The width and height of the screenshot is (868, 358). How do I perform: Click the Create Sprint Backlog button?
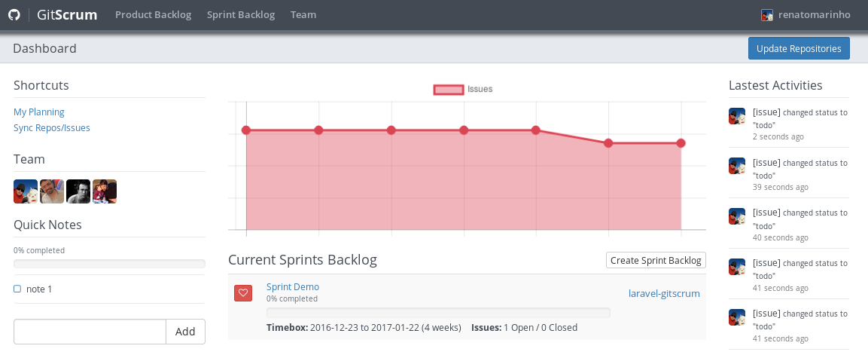[656, 260]
